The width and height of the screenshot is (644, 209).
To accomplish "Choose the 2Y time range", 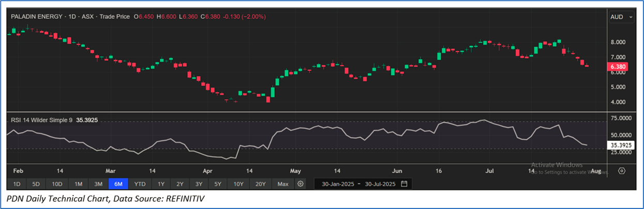I will point(180,184).
